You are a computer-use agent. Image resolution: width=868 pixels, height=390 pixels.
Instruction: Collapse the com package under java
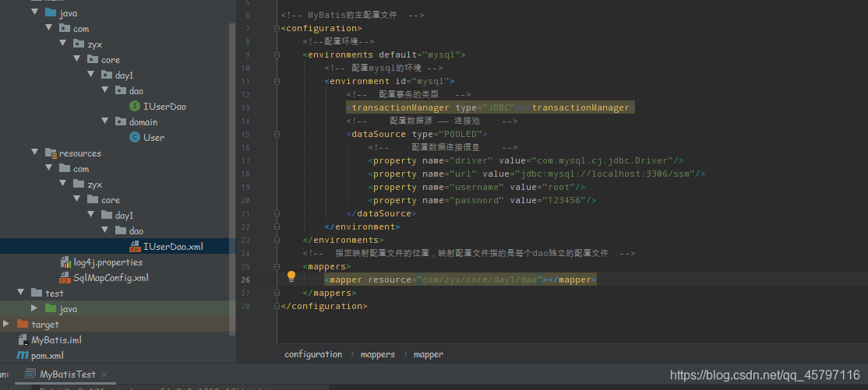coord(49,28)
